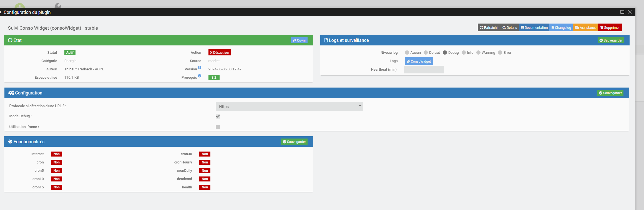Click the Non badge for deadcmd

pos(205,179)
